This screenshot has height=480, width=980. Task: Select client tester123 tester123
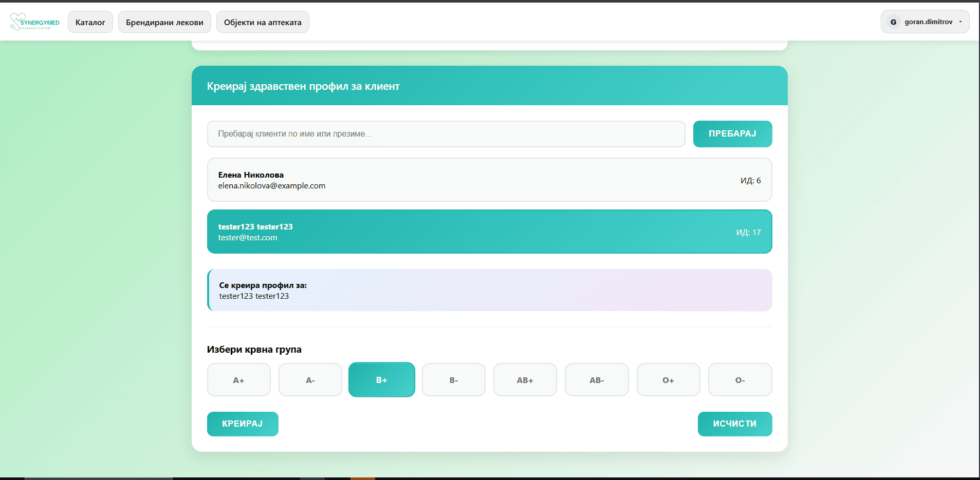pyautogui.click(x=489, y=232)
